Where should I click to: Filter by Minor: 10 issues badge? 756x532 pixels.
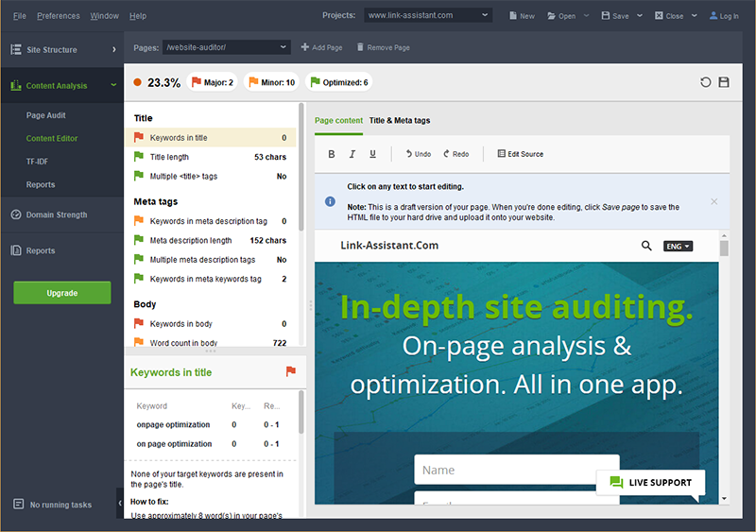(x=271, y=82)
